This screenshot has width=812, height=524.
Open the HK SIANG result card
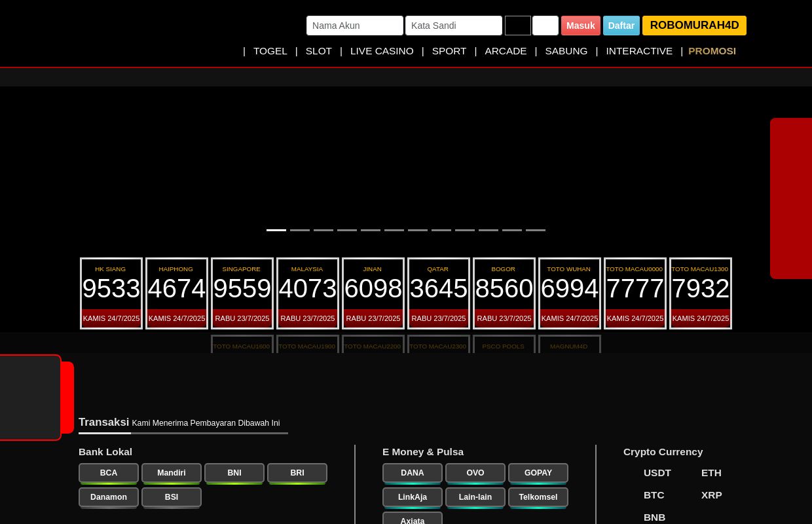tap(111, 293)
